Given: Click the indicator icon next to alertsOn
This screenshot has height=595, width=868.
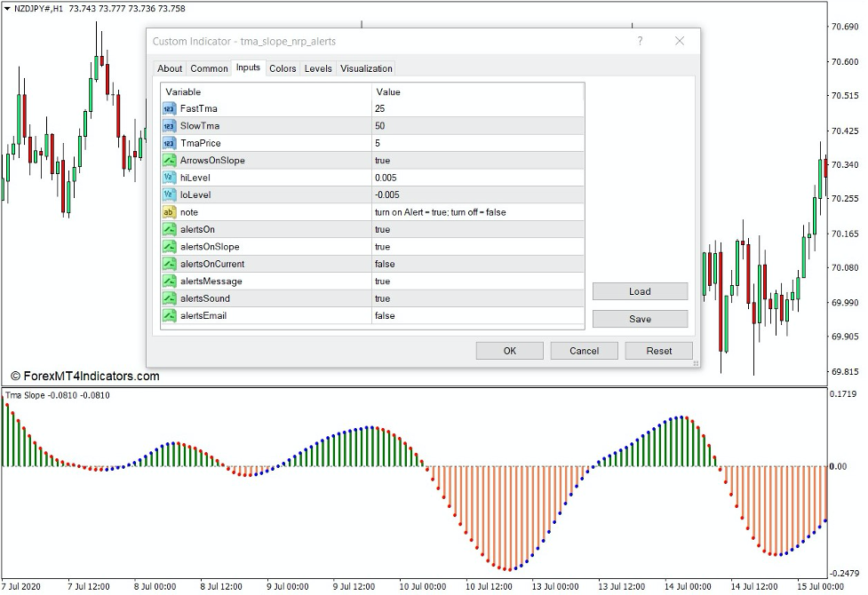Looking at the screenshot, I should tap(169, 229).
